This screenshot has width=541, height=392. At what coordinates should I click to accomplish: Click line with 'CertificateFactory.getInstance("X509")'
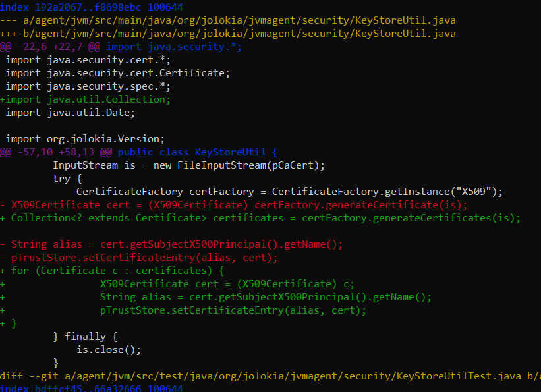tap(289, 192)
